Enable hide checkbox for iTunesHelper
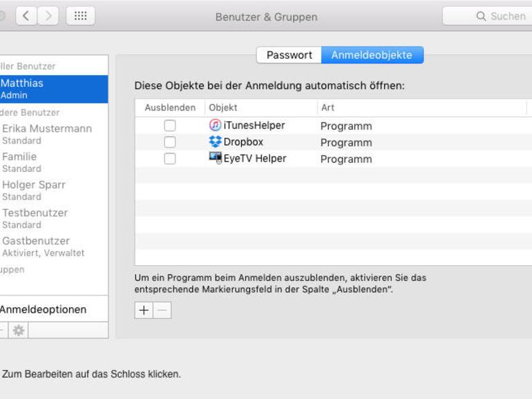Image resolution: width=532 pixels, height=399 pixels. (x=170, y=126)
